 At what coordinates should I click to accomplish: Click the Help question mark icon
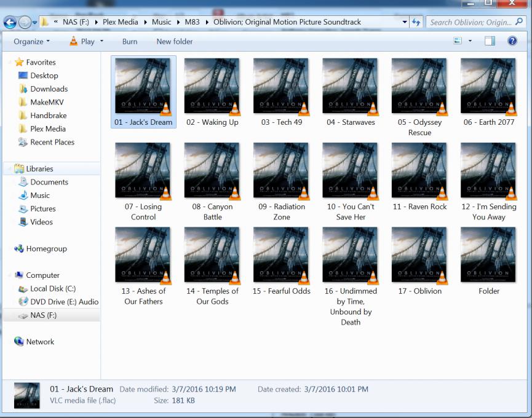[512, 41]
